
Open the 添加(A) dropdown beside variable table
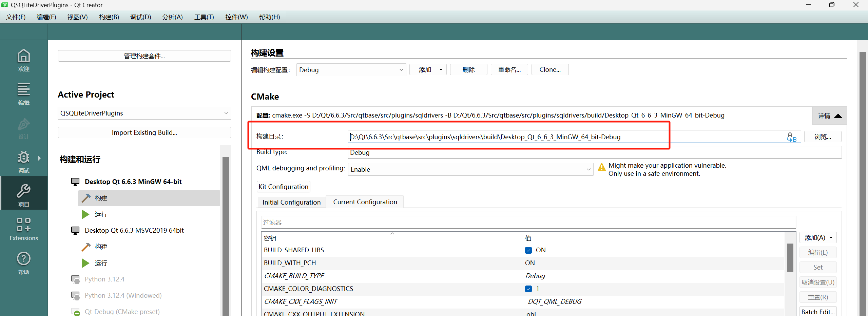818,238
